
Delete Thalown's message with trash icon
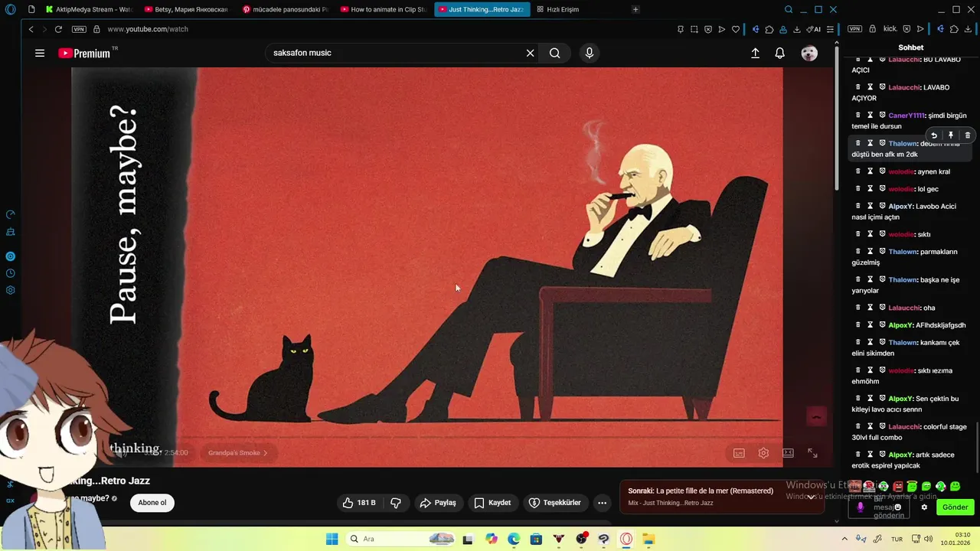pyautogui.click(x=968, y=135)
